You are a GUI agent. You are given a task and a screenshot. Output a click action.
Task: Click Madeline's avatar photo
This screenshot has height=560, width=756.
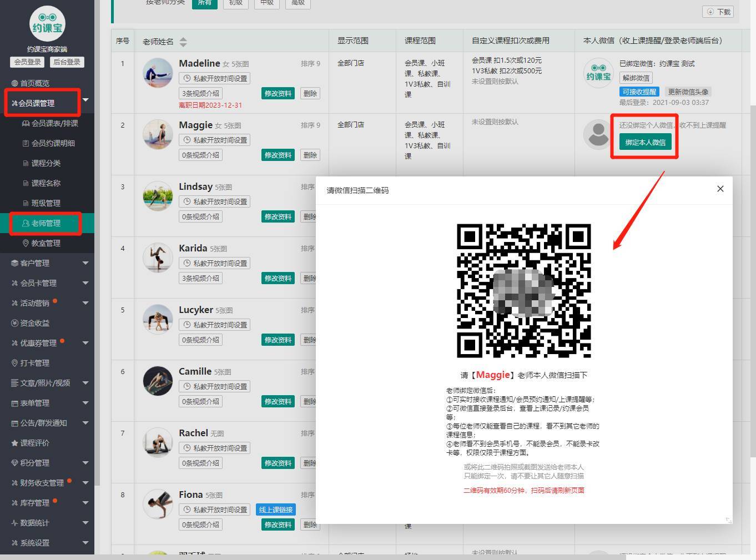pyautogui.click(x=158, y=73)
